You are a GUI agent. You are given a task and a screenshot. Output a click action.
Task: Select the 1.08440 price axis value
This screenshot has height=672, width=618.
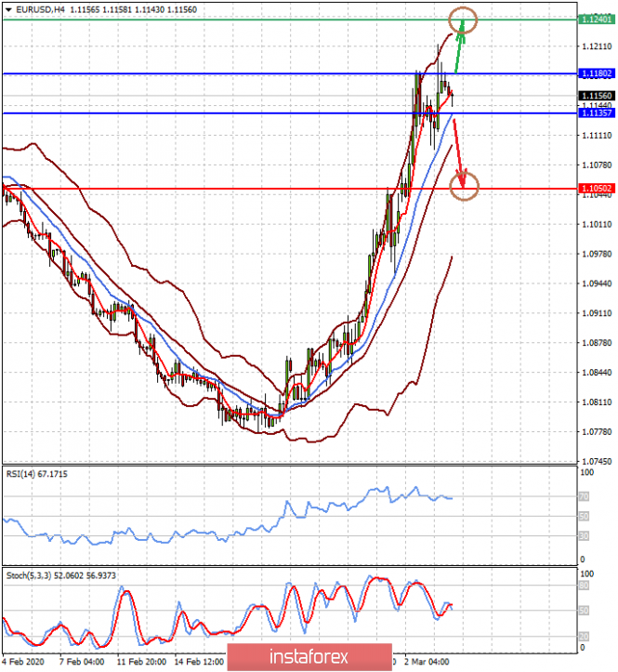[x=597, y=373]
